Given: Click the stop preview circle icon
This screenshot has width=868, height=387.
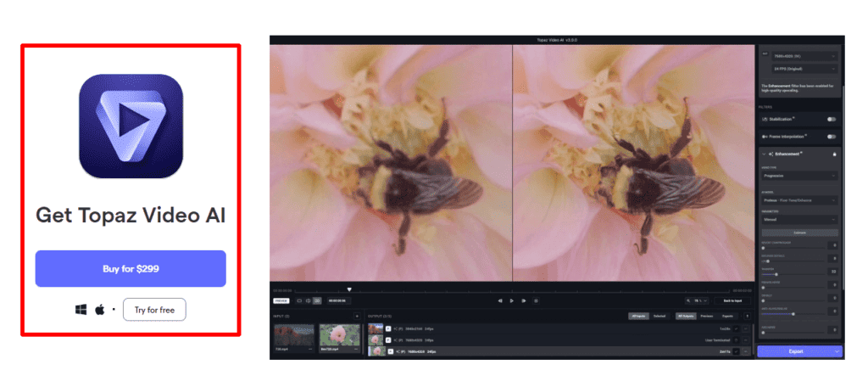Looking at the screenshot, I should (536, 301).
